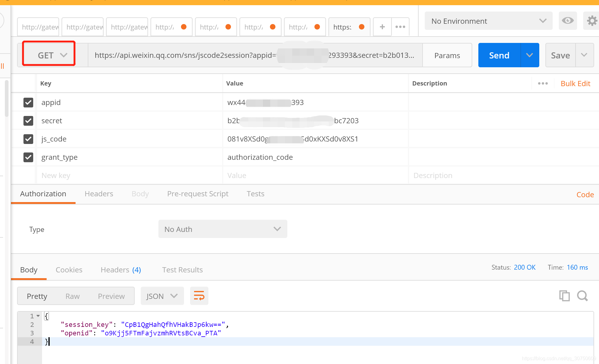Collapse JSON line 1 fold arrow
Screen dimensions: 599x364
38,316
